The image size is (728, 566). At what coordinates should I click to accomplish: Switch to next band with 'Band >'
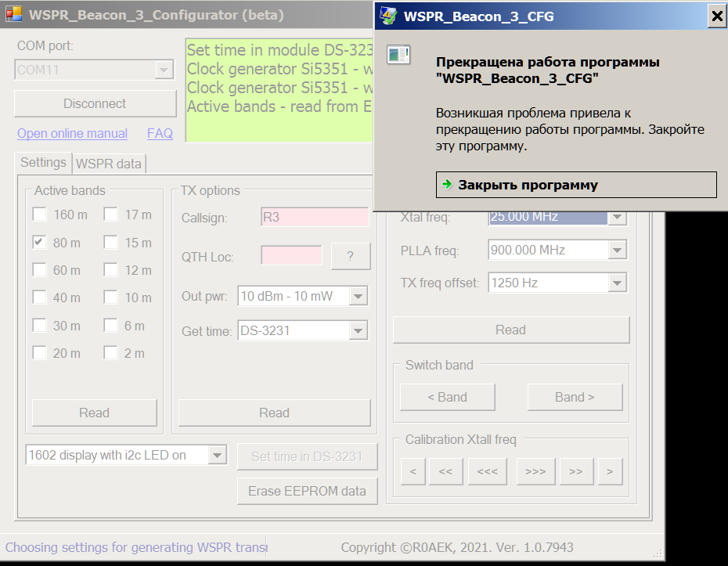[575, 397]
